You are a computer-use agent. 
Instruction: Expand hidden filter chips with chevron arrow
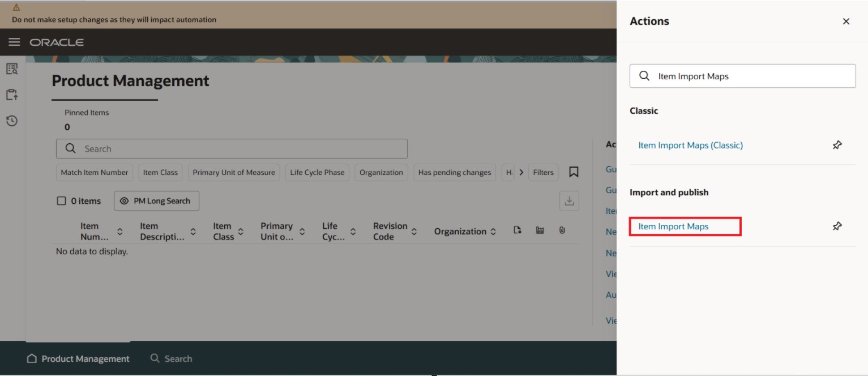(521, 172)
